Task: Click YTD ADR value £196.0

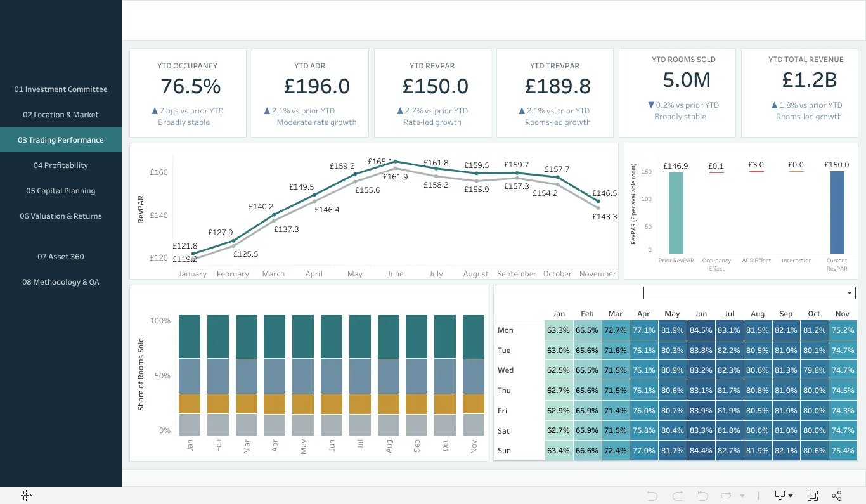Action: (316, 86)
